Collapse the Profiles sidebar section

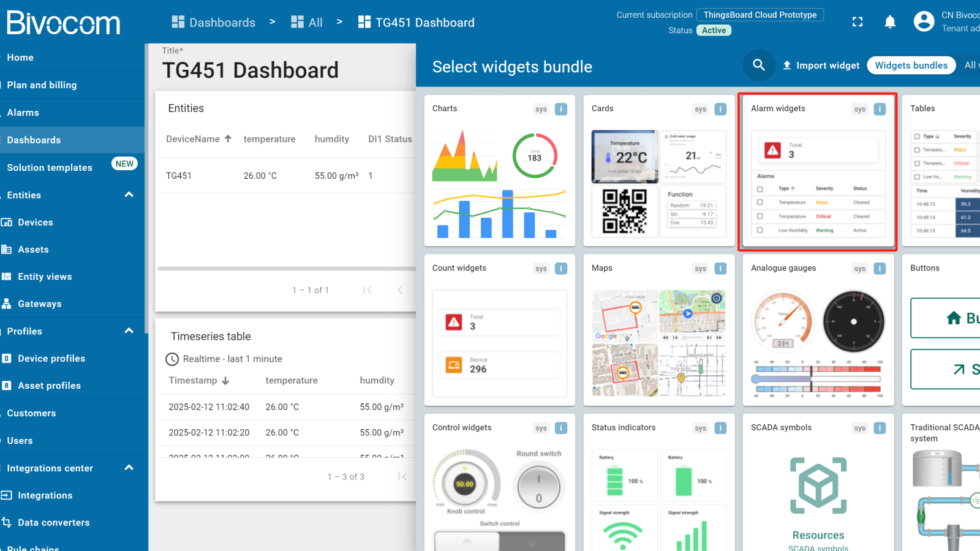pos(129,331)
